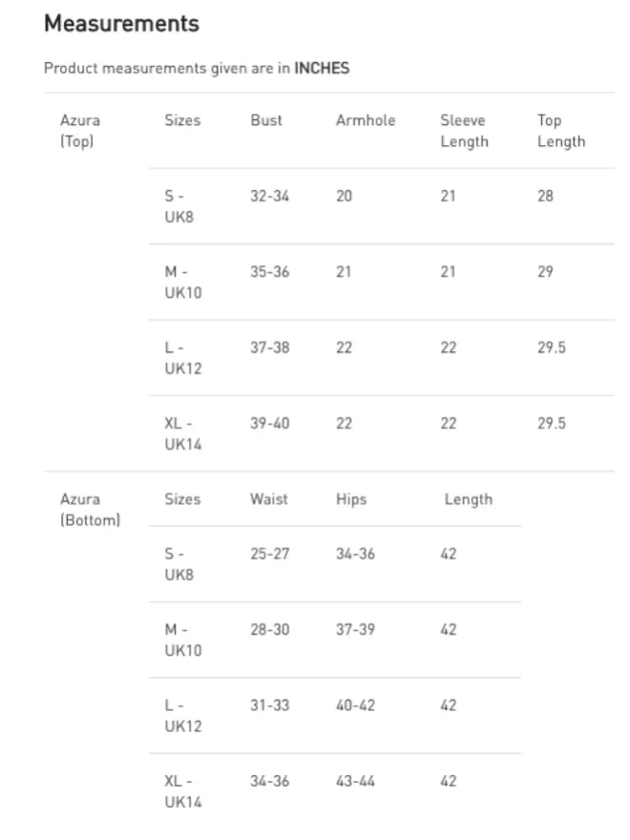Select the XL - UK14 bottom size cell
The height and width of the screenshot is (840, 630).
[x=183, y=791]
